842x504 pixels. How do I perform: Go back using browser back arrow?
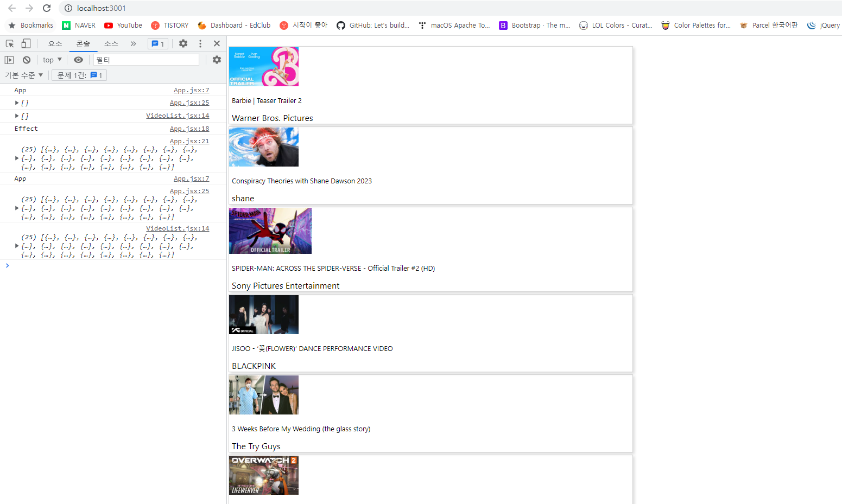point(12,8)
